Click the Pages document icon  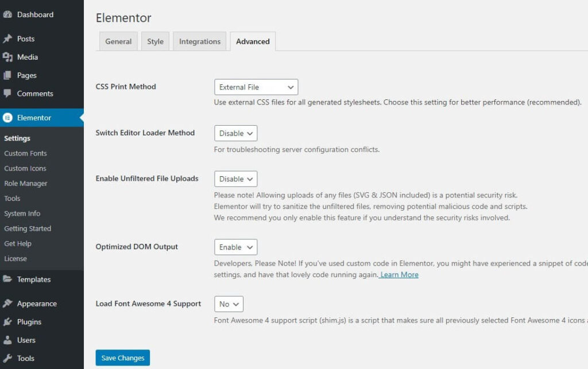(x=8, y=75)
